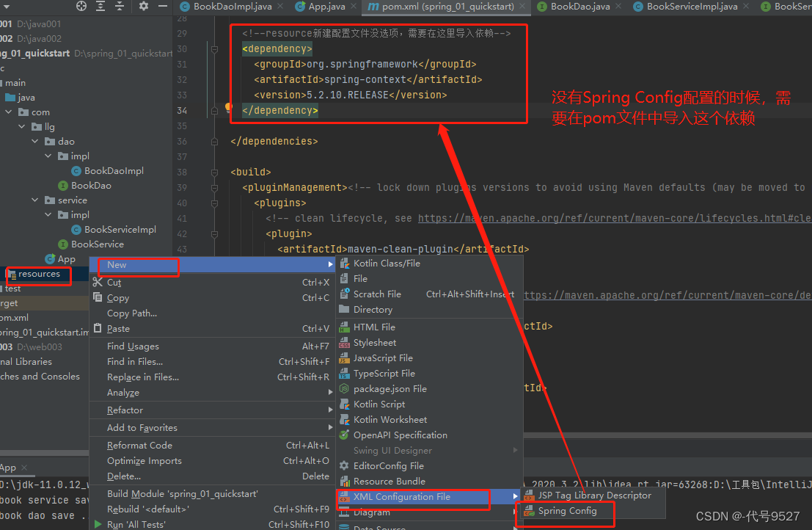Image resolution: width=812 pixels, height=530 pixels.
Task: Choose Copy Path... from context menu
Action: (x=213, y=313)
